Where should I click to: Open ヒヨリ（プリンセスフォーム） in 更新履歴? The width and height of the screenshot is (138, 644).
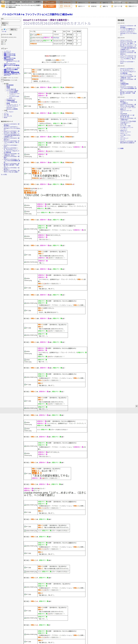click(x=128, y=55)
